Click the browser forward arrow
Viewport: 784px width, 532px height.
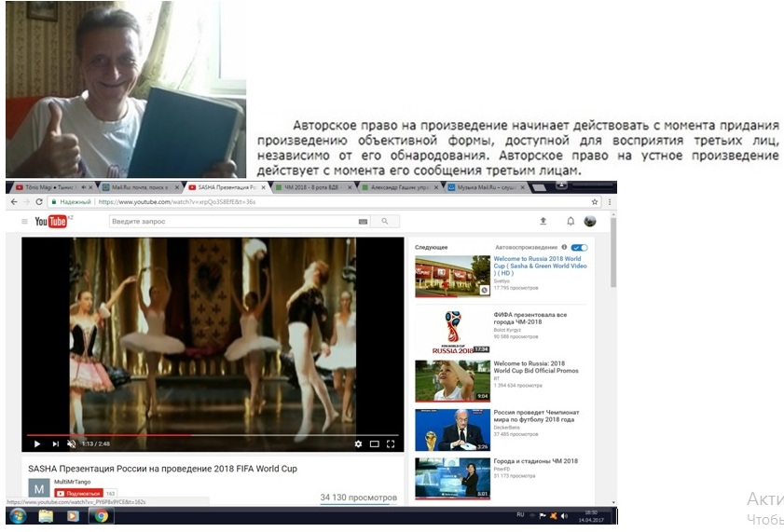pos(26,202)
